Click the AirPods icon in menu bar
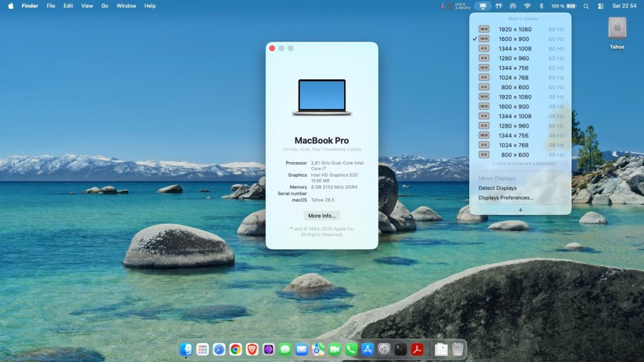This screenshot has width=644, height=362. (x=499, y=6)
